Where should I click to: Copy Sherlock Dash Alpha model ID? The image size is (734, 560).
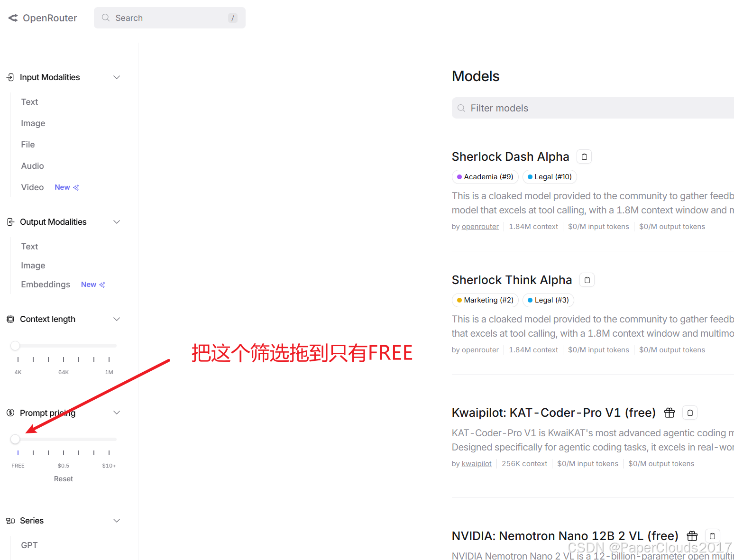point(584,156)
